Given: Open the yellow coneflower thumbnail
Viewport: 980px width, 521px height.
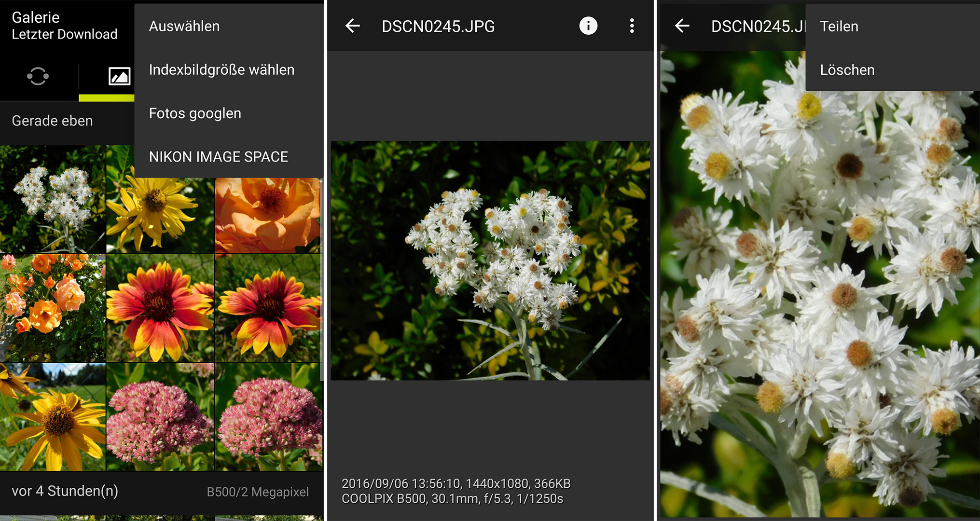Looking at the screenshot, I should click(x=52, y=417).
